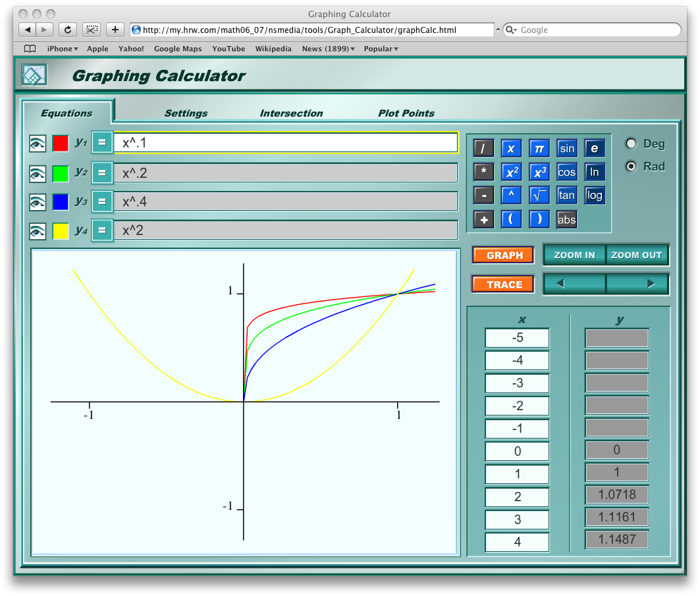Focus the y4 equation field x^2
Viewport: 700px width, 596px height.
[x=286, y=230]
